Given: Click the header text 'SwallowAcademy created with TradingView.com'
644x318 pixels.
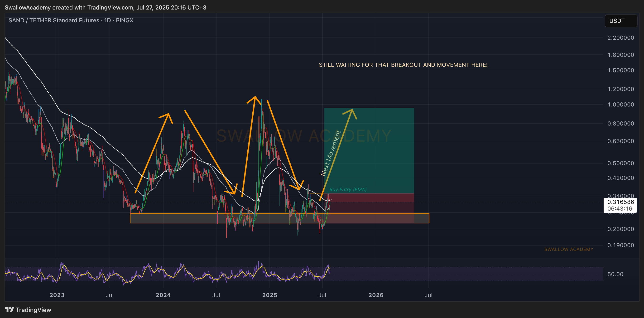Looking at the screenshot, I should point(69,8).
